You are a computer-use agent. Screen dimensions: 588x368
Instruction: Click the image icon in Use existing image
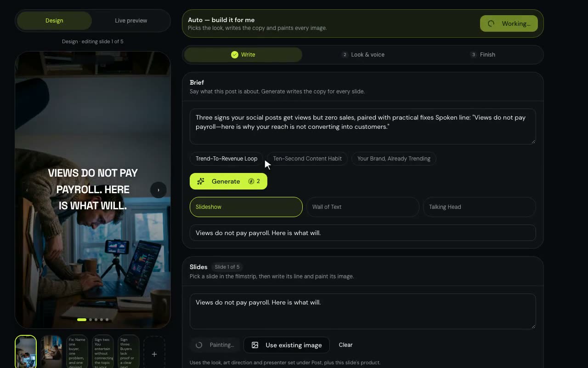tap(255, 345)
